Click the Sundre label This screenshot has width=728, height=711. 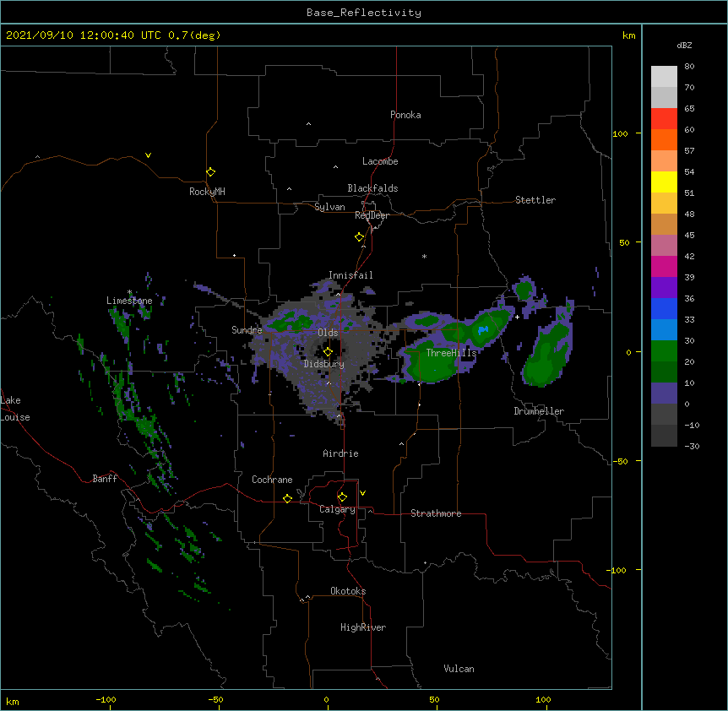(x=247, y=330)
